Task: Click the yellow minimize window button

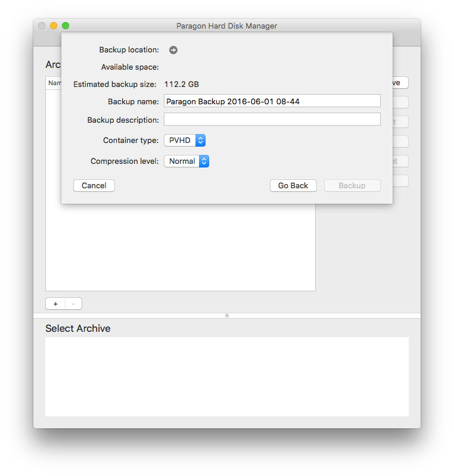Action: click(x=54, y=26)
